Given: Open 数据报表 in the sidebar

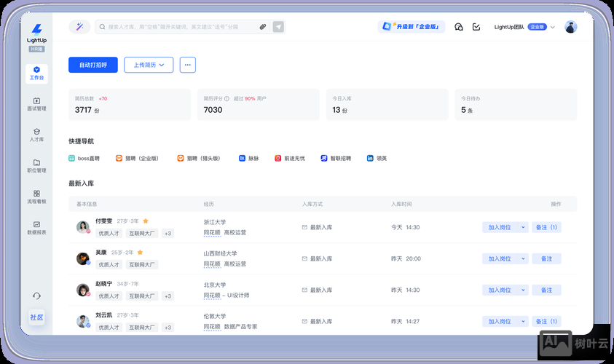Looking at the screenshot, I should coord(36,228).
